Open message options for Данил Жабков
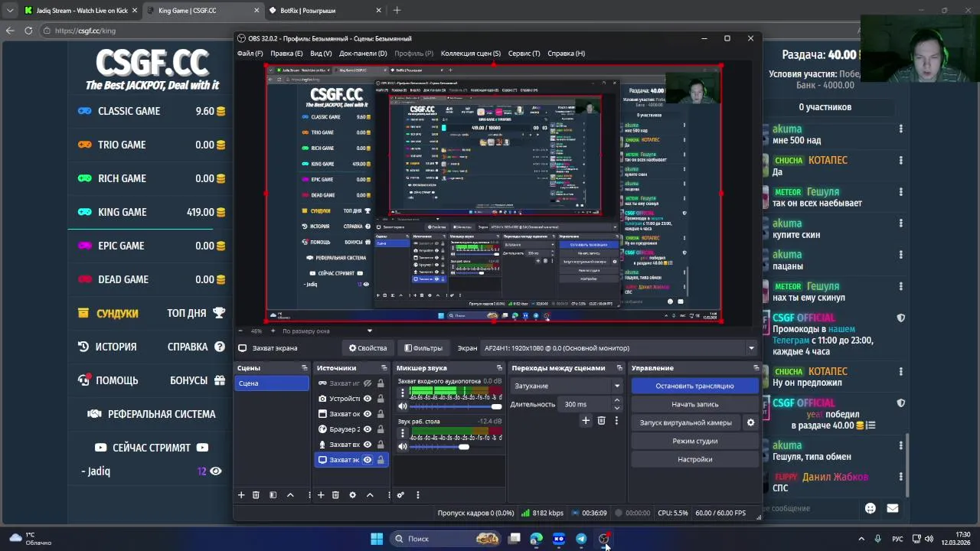Image resolution: width=980 pixels, height=551 pixels. tap(901, 477)
